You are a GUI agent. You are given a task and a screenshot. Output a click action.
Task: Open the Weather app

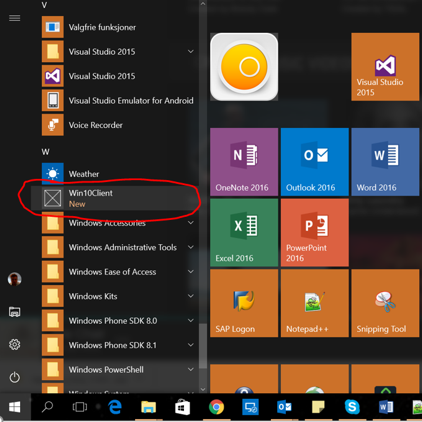[x=117, y=174]
